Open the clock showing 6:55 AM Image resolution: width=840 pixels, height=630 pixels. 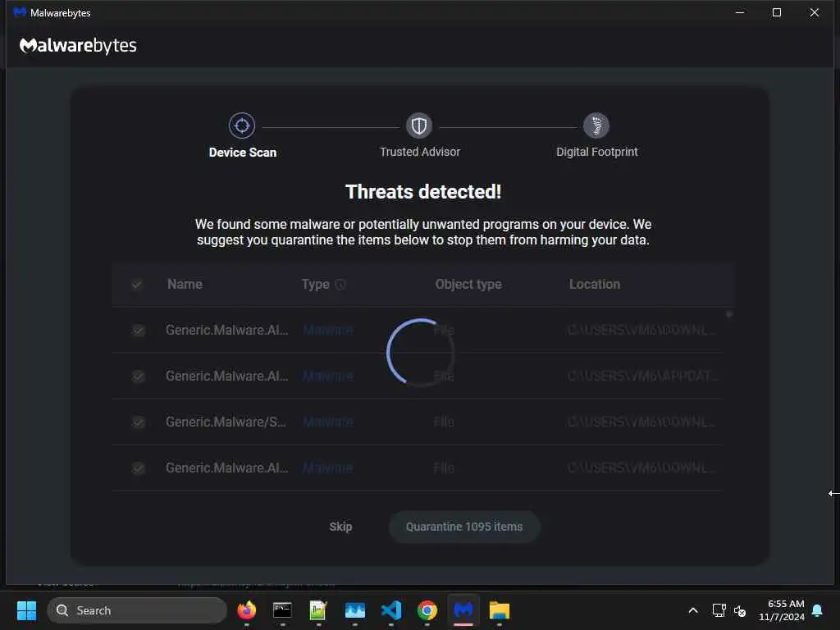point(782,610)
